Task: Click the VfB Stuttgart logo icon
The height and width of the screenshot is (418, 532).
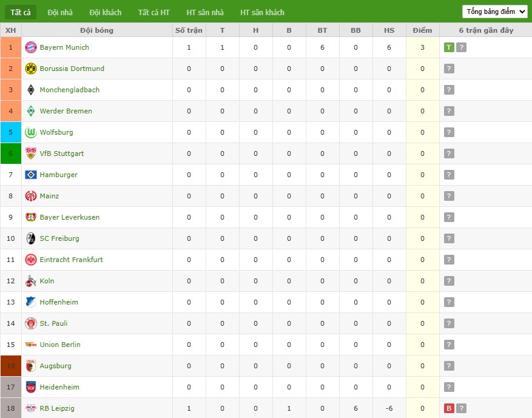Action: point(31,153)
